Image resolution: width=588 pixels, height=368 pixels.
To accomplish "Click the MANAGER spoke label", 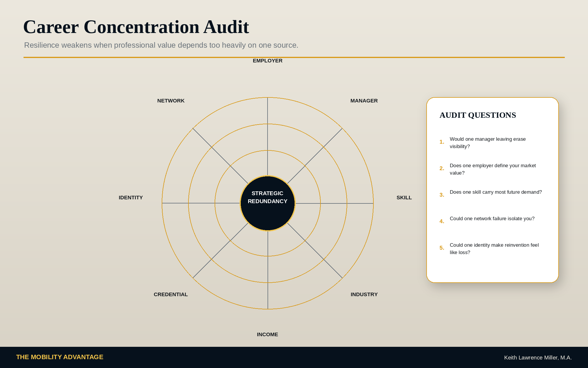I will click(x=364, y=101).
